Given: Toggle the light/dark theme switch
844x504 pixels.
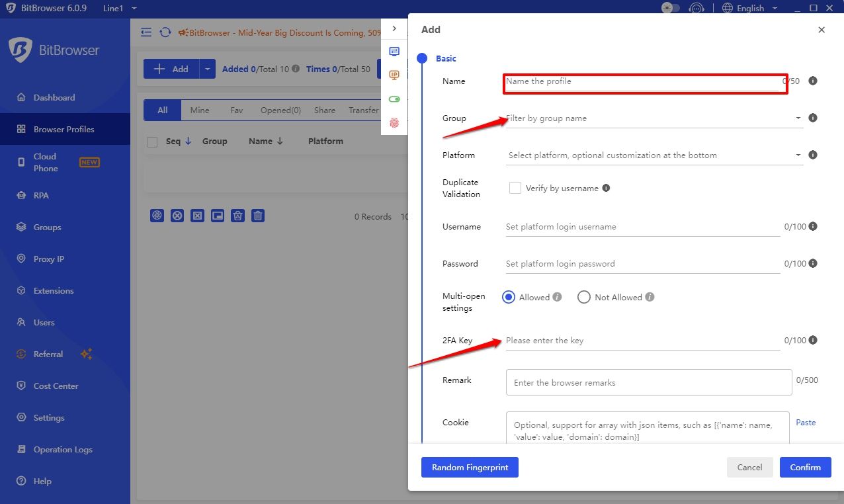Looking at the screenshot, I should coord(671,8).
